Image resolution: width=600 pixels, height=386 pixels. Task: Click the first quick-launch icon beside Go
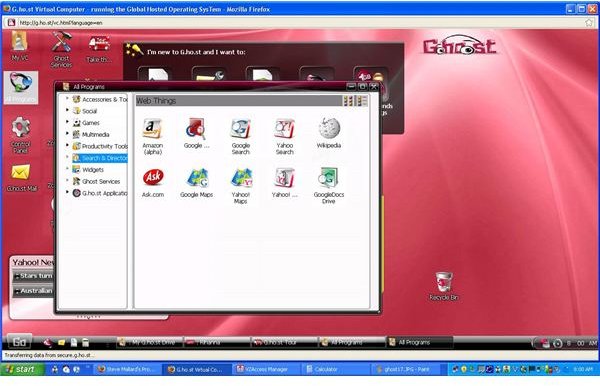(x=48, y=342)
